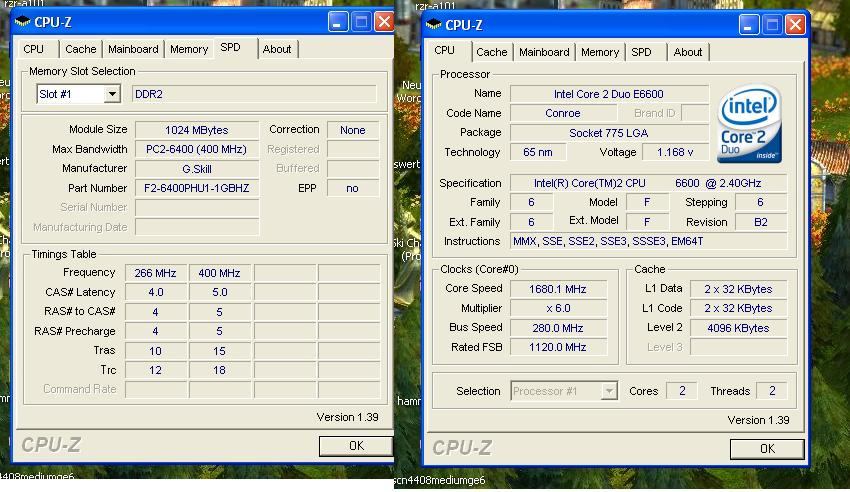Click OK in the right CPU-Z window
The height and width of the screenshot is (492, 850).
point(767,449)
